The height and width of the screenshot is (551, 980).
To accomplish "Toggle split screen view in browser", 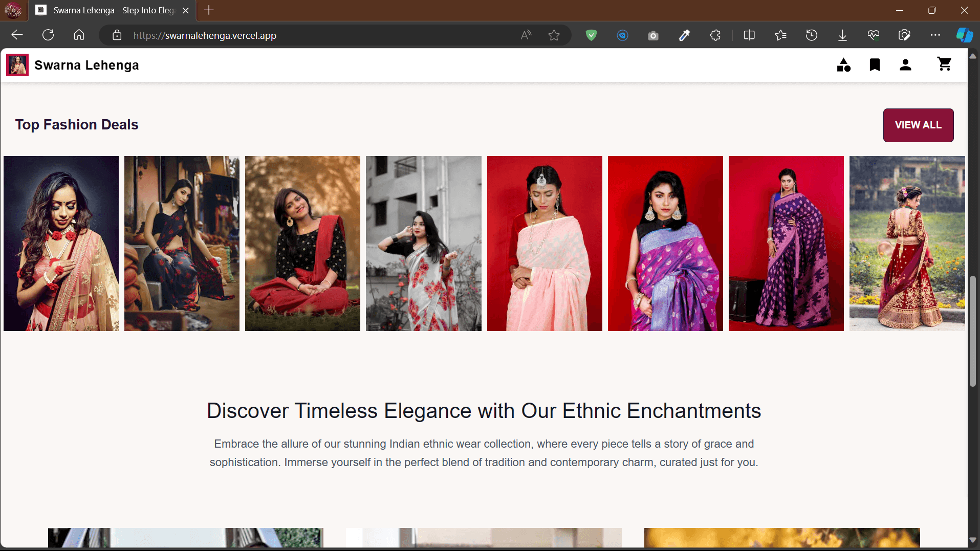I will point(749,35).
